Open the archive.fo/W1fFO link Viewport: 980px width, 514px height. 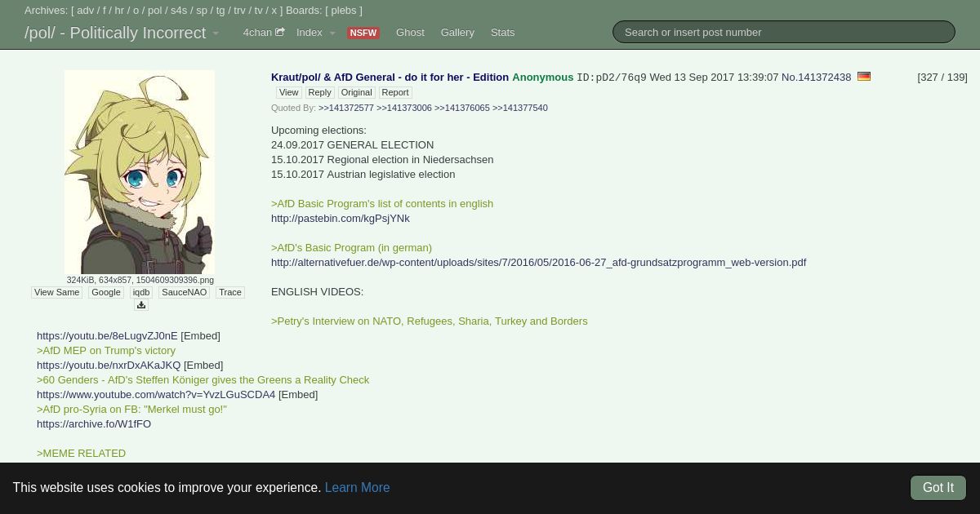click(94, 423)
